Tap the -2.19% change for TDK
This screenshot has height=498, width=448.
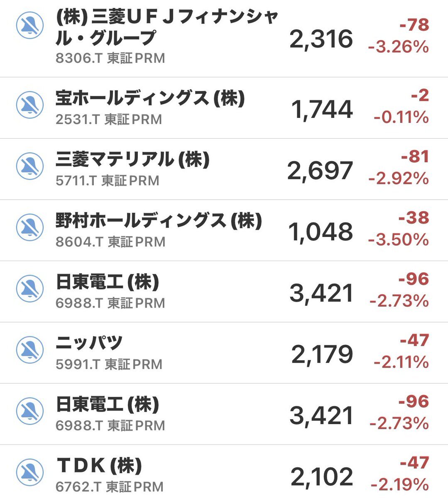click(x=399, y=484)
